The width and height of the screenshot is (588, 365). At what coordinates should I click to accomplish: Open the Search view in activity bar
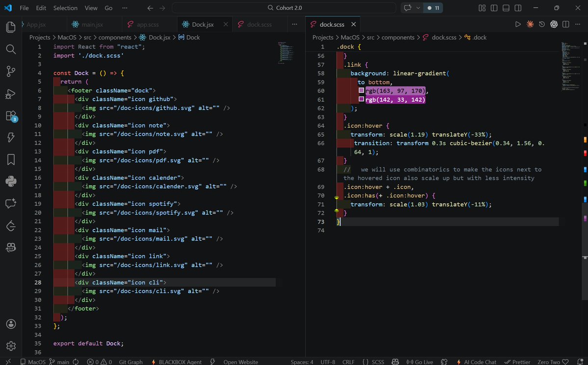(11, 49)
